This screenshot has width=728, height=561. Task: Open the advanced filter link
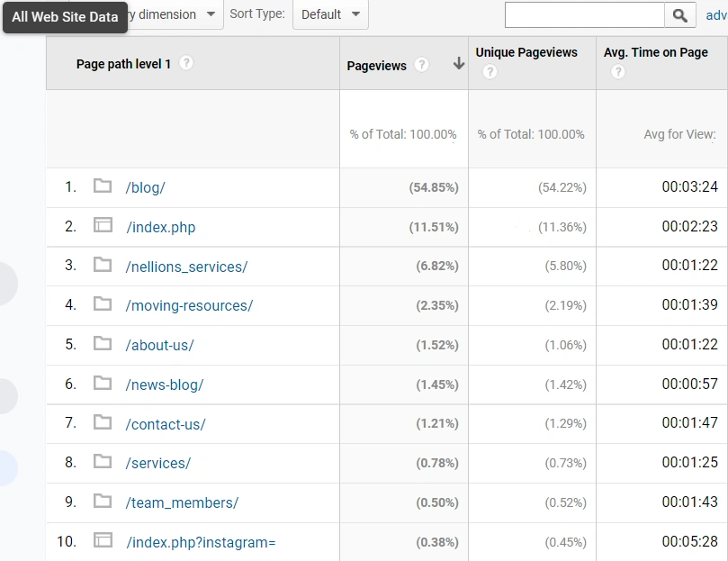[x=716, y=15]
